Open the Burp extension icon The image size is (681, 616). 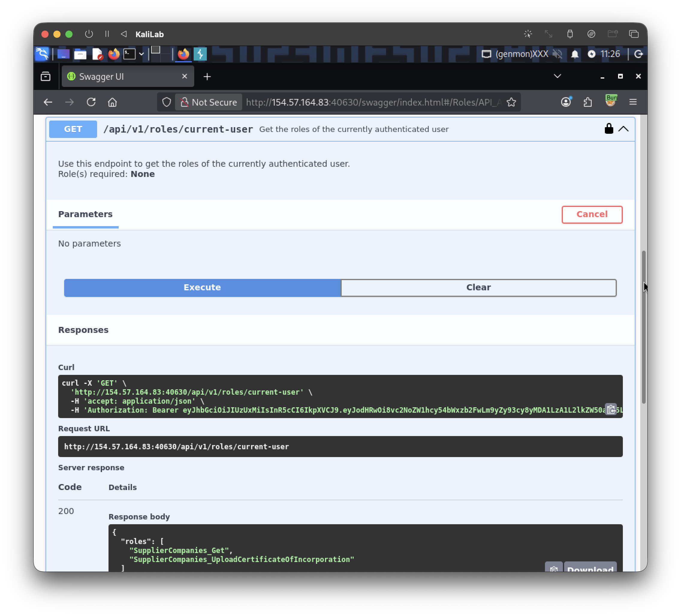click(x=611, y=101)
